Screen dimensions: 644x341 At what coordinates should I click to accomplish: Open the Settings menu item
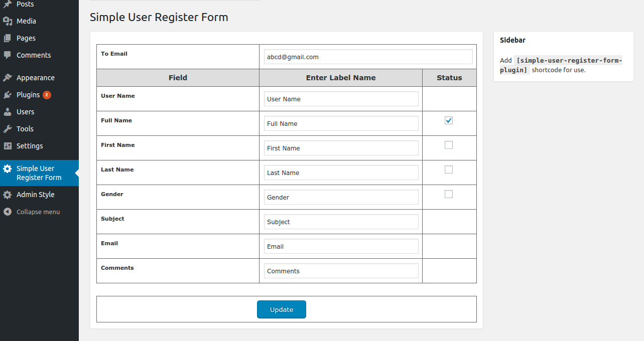tap(30, 145)
